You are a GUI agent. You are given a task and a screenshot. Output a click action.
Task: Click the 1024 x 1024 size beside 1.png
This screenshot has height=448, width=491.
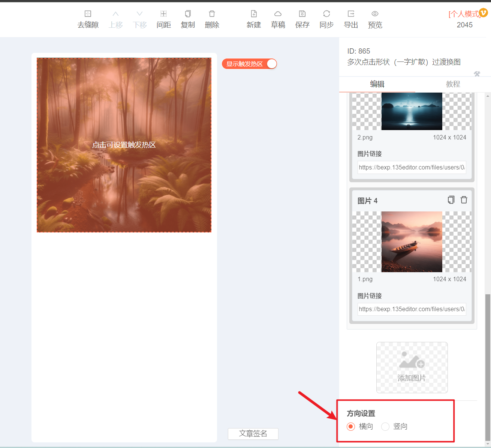click(x=449, y=279)
